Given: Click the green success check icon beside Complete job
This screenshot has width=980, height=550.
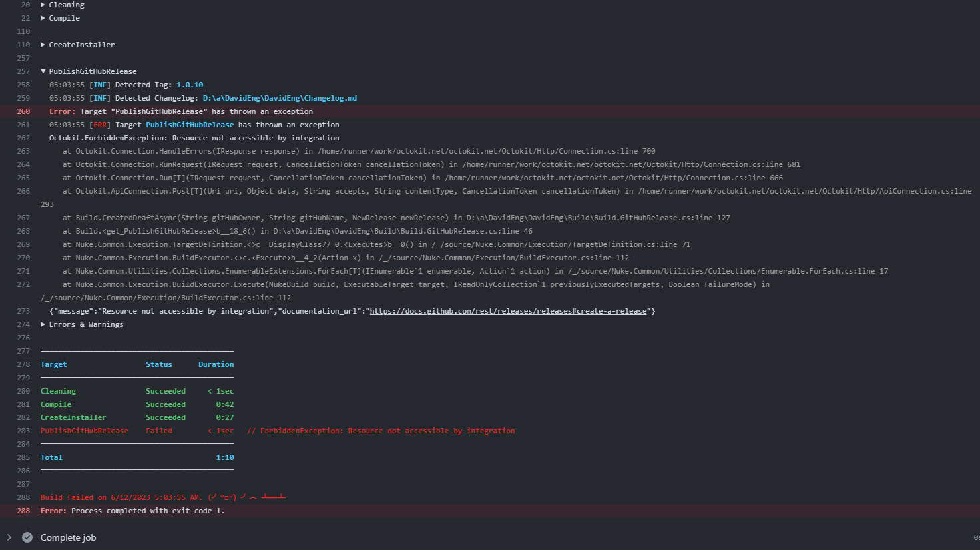Looking at the screenshot, I should [x=27, y=537].
